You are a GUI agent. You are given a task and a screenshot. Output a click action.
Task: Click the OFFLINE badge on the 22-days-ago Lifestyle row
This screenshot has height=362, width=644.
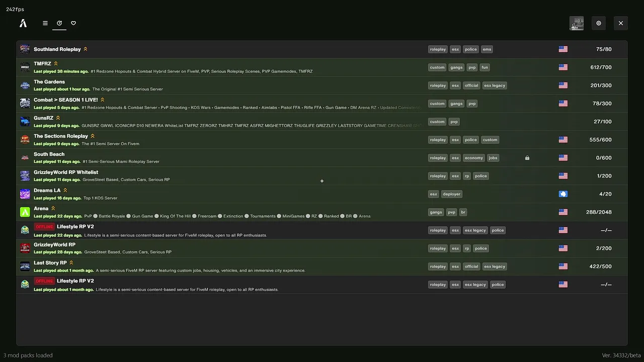(44, 227)
